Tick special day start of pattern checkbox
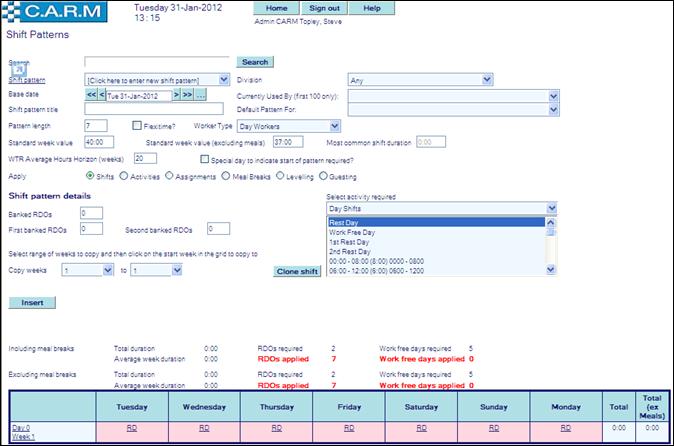The width and height of the screenshot is (674, 446). click(205, 158)
